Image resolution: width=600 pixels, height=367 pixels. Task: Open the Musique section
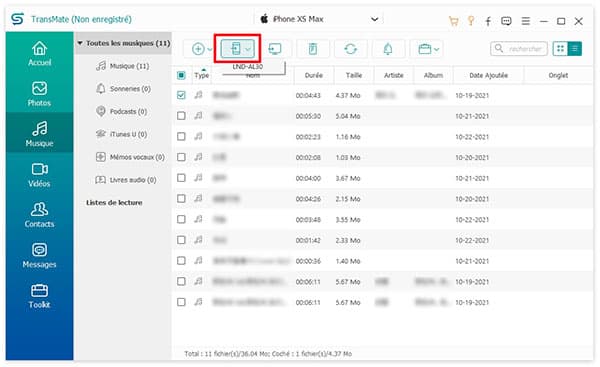coord(39,134)
